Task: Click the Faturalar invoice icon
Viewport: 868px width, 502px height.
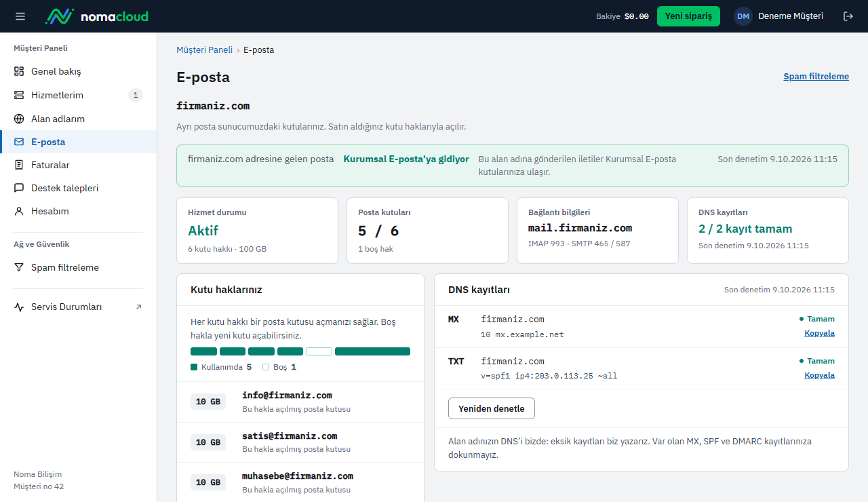Action: (x=19, y=165)
